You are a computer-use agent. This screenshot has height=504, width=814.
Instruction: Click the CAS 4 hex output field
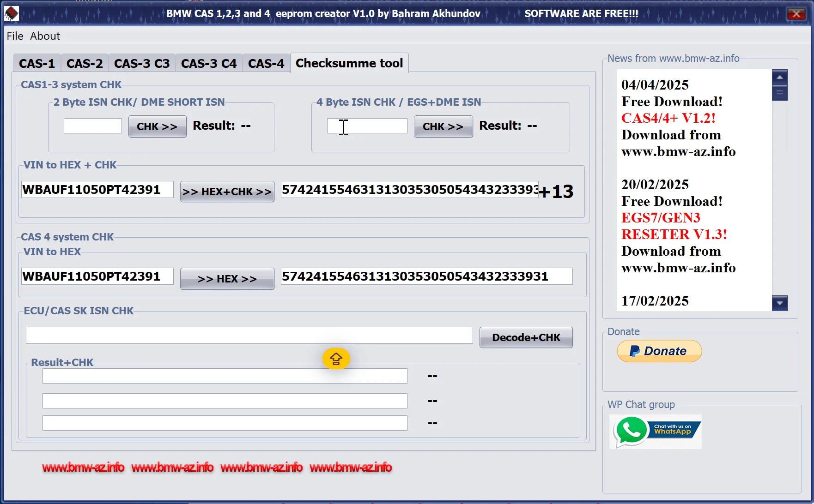click(x=427, y=276)
